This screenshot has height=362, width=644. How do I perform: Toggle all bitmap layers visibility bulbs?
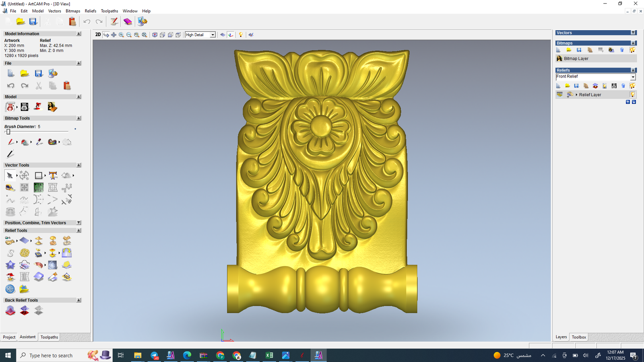[632, 50]
